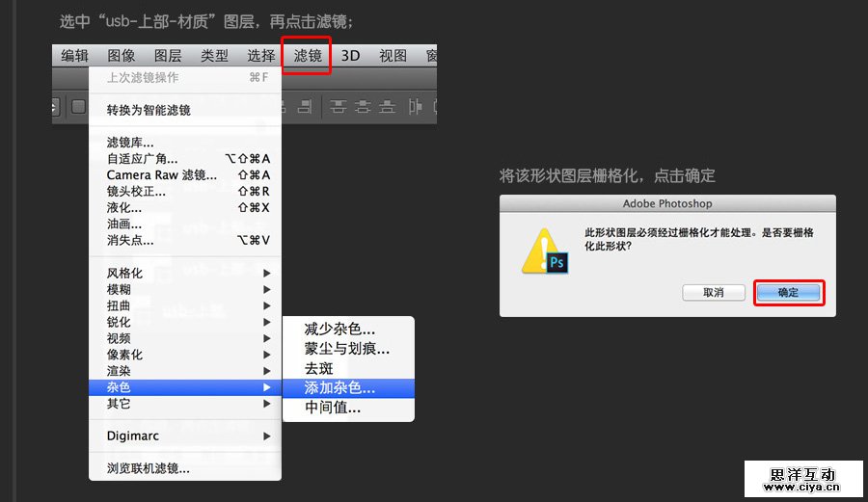Select the 自适应广角... filter entry
The height and width of the screenshot is (502, 868).
tap(185, 159)
